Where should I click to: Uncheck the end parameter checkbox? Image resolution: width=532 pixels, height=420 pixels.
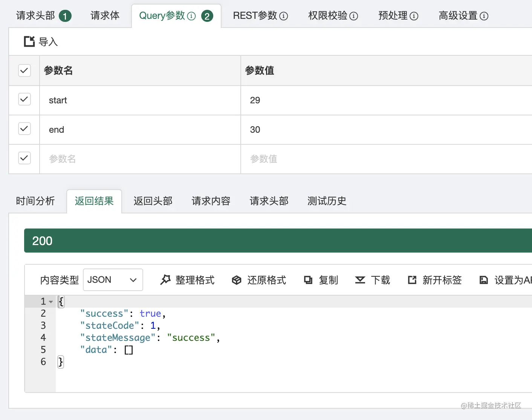(24, 129)
